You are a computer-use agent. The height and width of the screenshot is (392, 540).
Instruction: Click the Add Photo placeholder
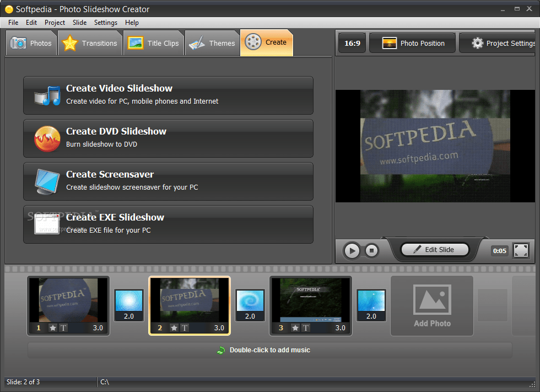pos(432,305)
